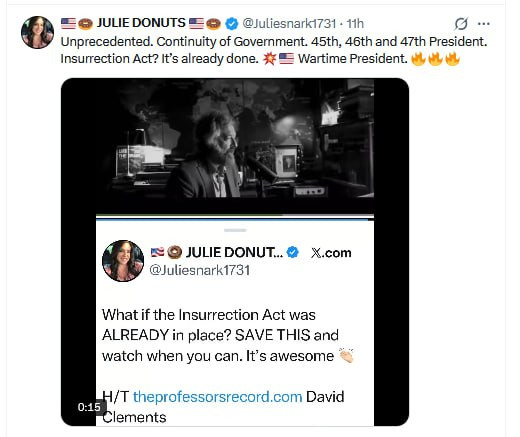Click the avatar inside the embedded video post
Screen dimensions: 520x437
[123, 261]
